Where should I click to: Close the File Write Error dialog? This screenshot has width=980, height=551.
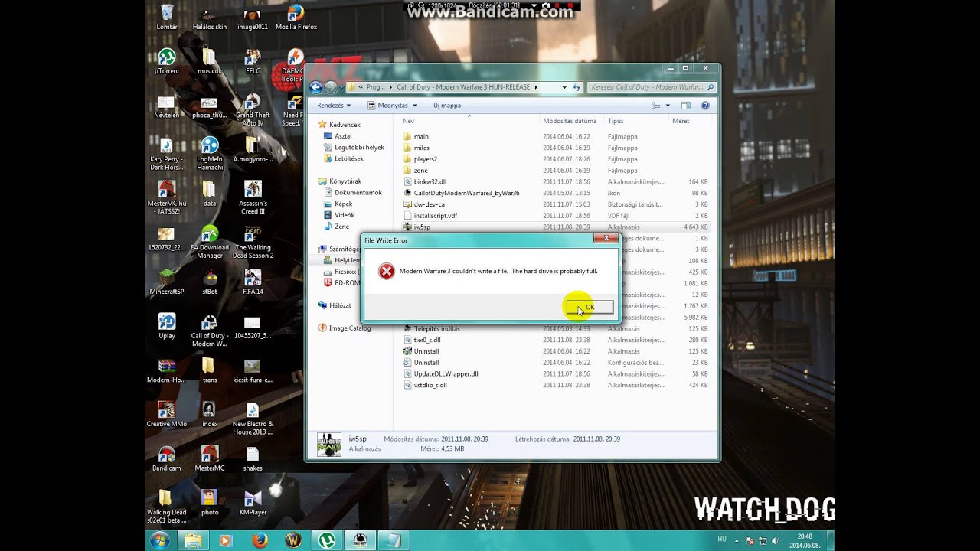pos(606,239)
